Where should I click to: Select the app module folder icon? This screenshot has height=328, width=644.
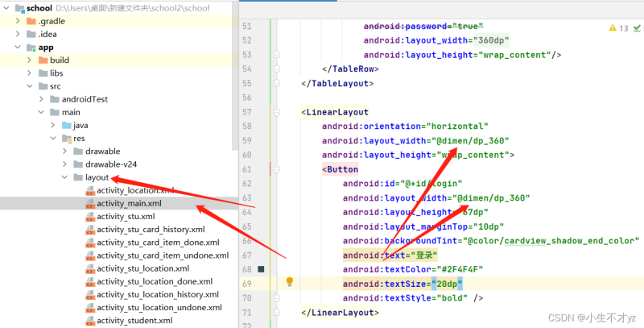point(31,48)
